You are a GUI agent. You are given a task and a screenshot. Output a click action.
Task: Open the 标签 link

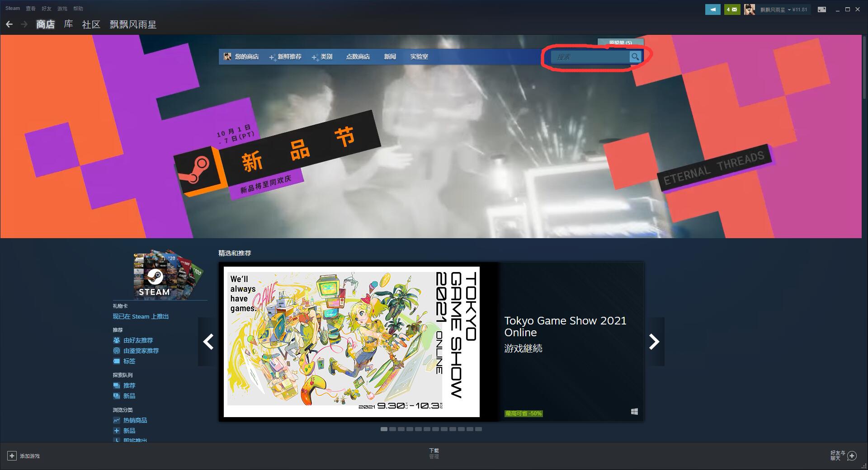(x=129, y=361)
